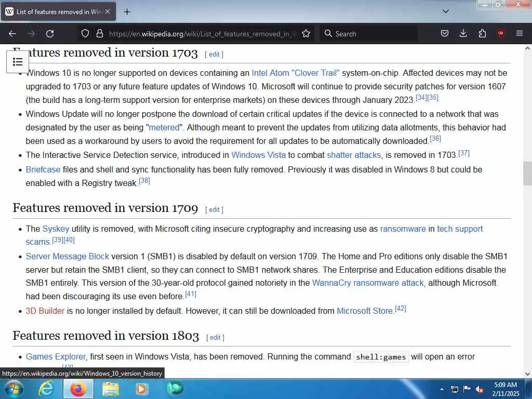Viewport: 532px width, 399px height.
Task: Show hidden tray icons arrow
Action: click(x=442, y=389)
